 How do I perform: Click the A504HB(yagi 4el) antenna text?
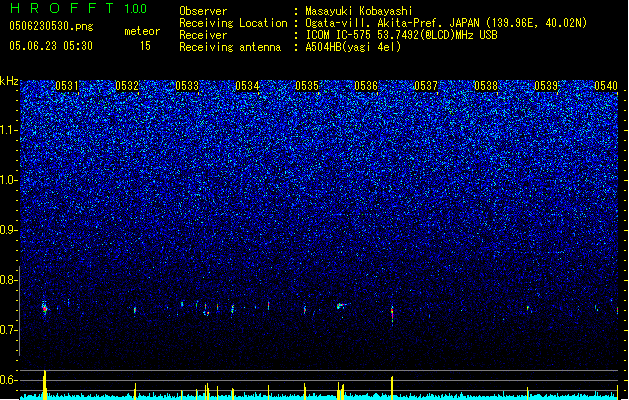353,47
